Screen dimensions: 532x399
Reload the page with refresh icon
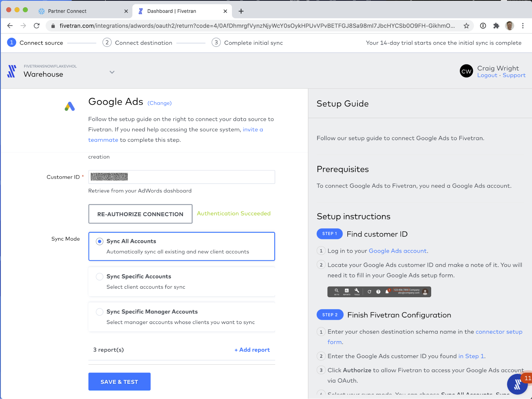[37, 26]
